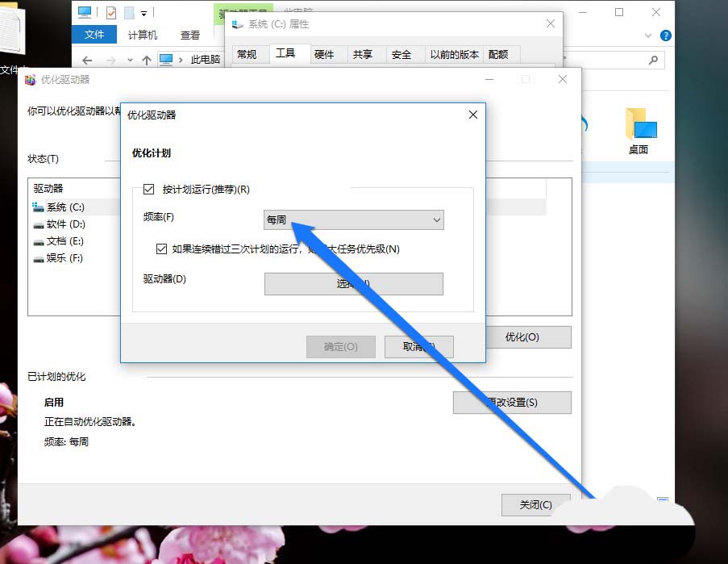Screen dimensions: 728x564
Task: Click the 系统 (C:) drive icon in list
Action: coord(38,207)
